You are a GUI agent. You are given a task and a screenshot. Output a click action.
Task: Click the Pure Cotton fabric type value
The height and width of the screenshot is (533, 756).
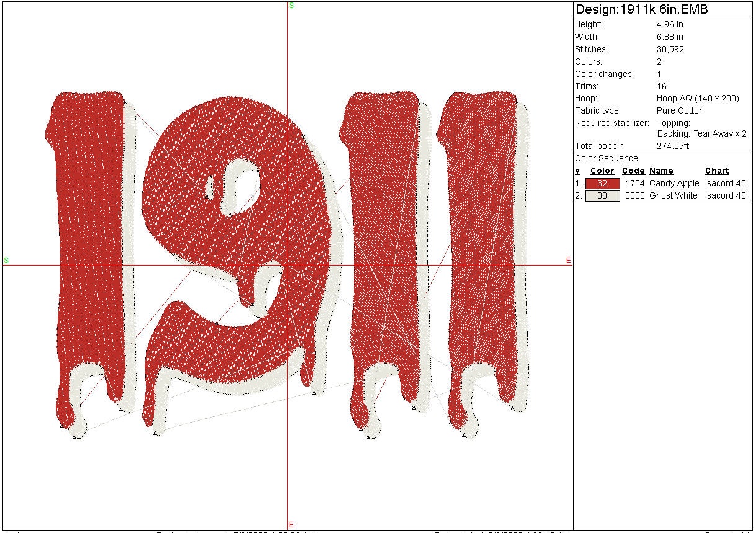[x=680, y=111]
